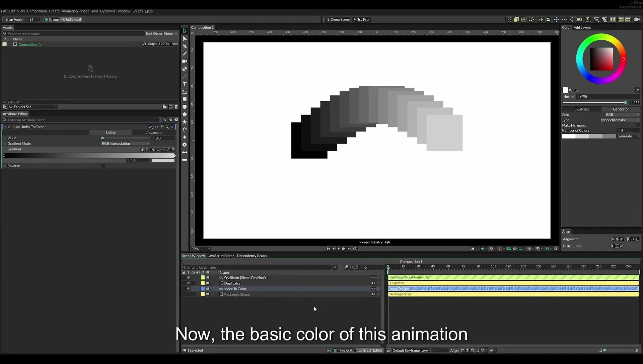The image size is (643, 364).
Task: Toggle visibility of Oscillator layer
Action: click(188, 278)
